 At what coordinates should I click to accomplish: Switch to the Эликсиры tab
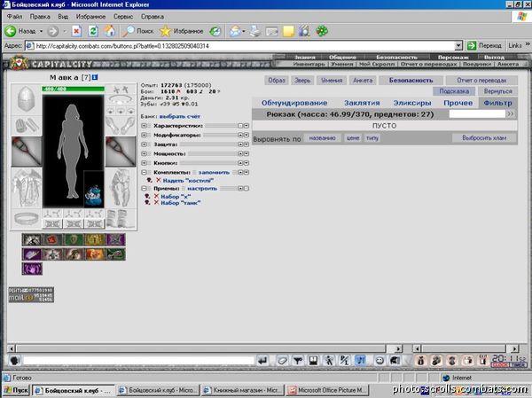[x=412, y=103]
